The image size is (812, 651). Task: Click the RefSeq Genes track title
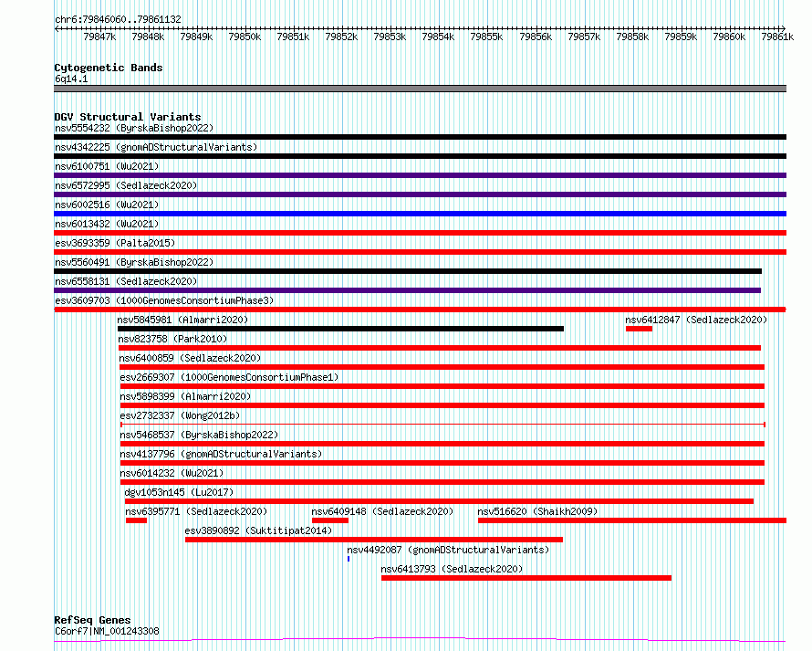[x=92, y=620]
